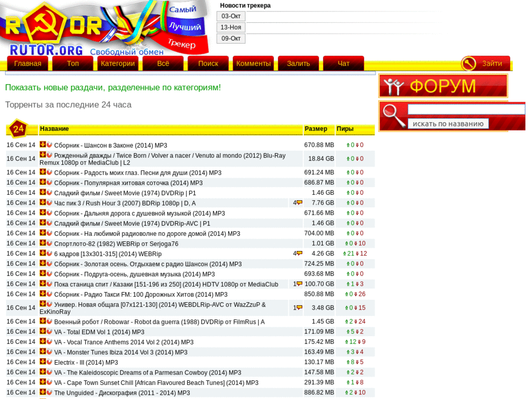Expand the 13-Ноя news entry
Viewport: 532px width, 399px height.
click(x=230, y=27)
